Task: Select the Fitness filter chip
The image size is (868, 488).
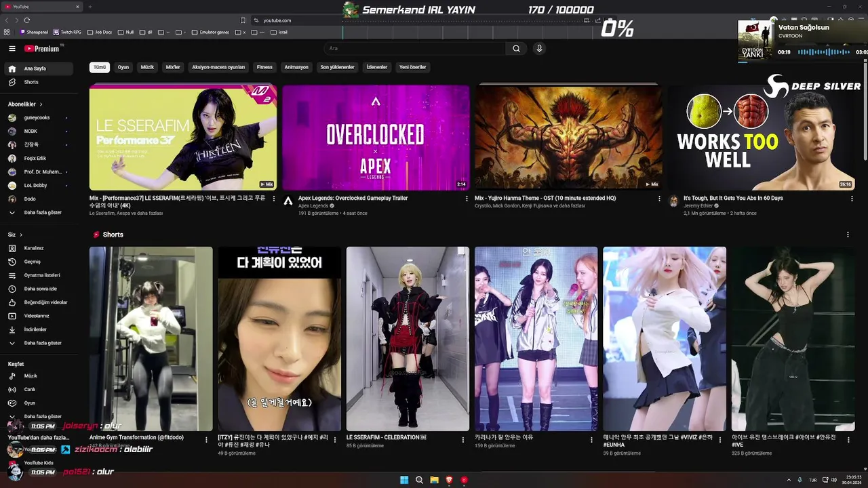Action: (264, 67)
